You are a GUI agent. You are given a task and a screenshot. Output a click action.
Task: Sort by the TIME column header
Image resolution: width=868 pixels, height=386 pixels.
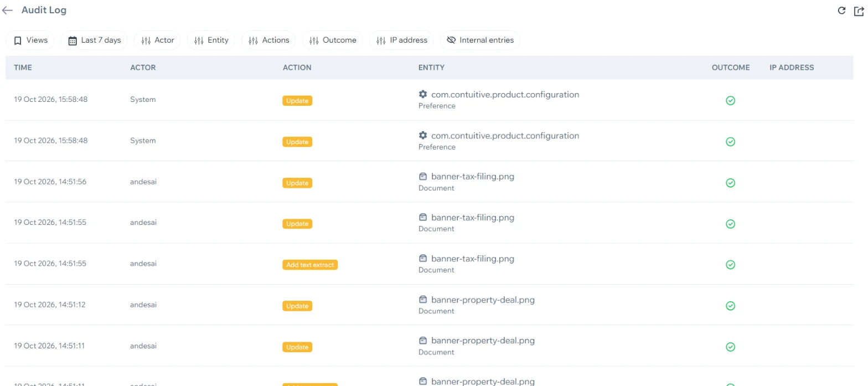pos(23,68)
